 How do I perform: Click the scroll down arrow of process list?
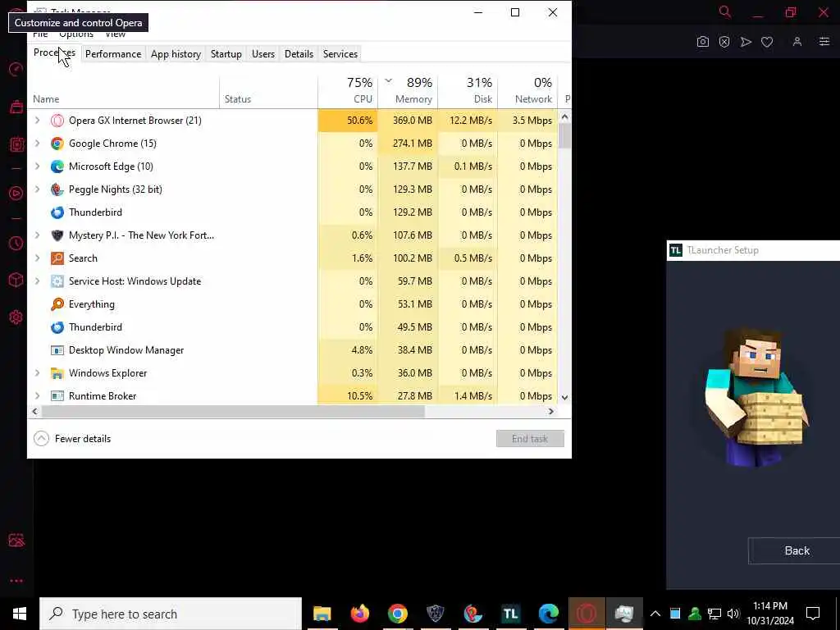click(564, 398)
